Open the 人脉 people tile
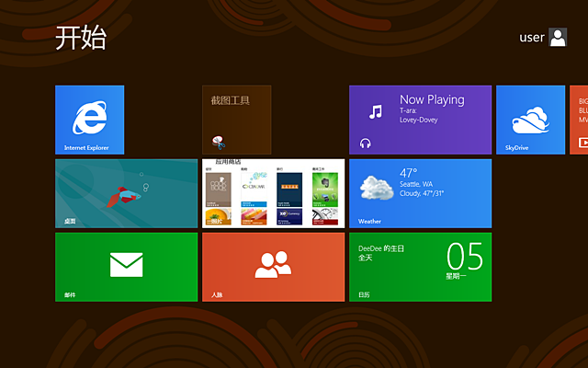This screenshot has height=368, width=588. [x=274, y=267]
